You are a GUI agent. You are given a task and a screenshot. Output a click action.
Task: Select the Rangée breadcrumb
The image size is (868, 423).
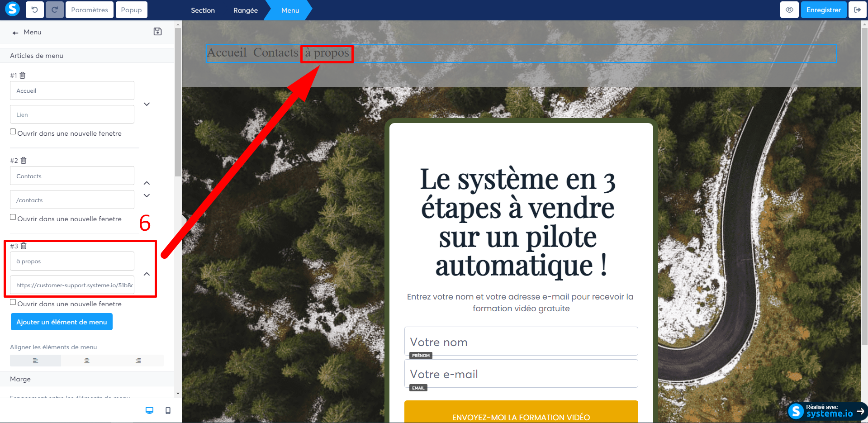pyautogui.click(x=246, y=10)
